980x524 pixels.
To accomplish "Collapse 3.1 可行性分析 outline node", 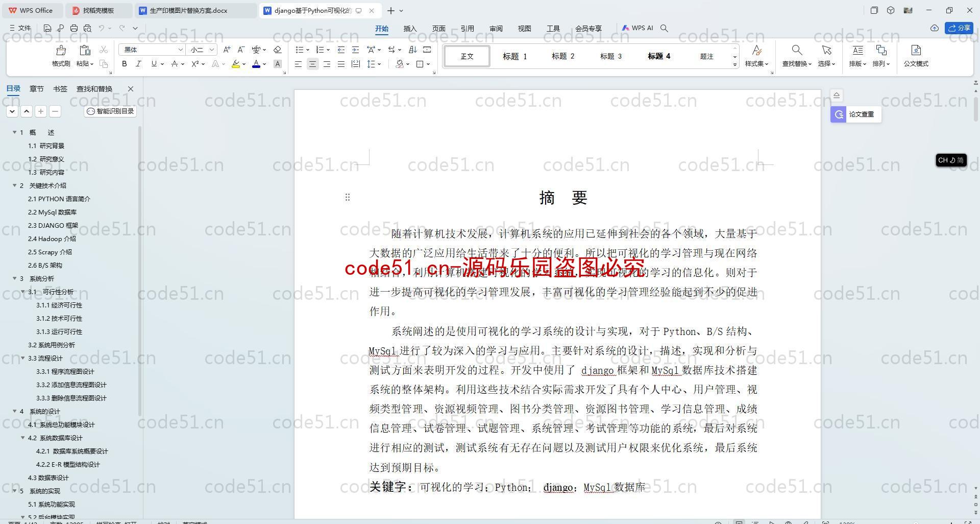I will (x=23, y=292).
